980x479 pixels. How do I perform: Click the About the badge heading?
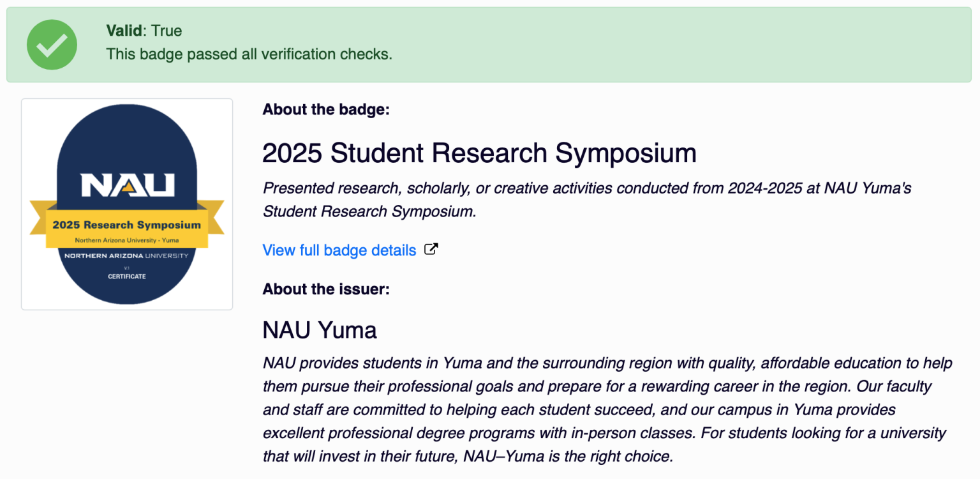326,110
